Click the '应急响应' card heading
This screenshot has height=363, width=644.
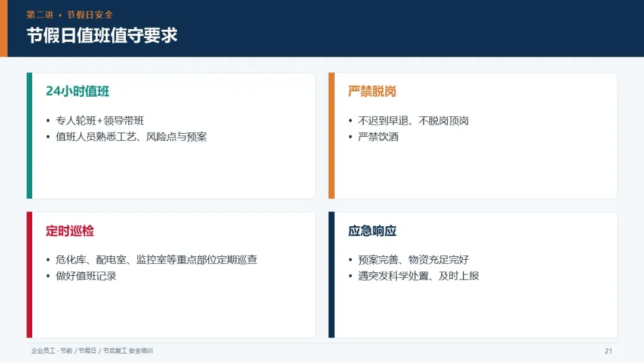point(372,231)
